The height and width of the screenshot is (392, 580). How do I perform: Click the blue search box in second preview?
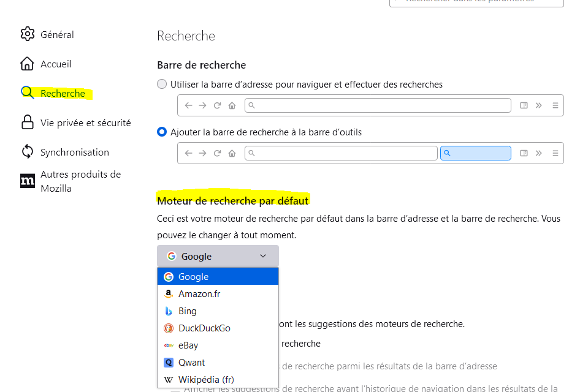point(476,153)
